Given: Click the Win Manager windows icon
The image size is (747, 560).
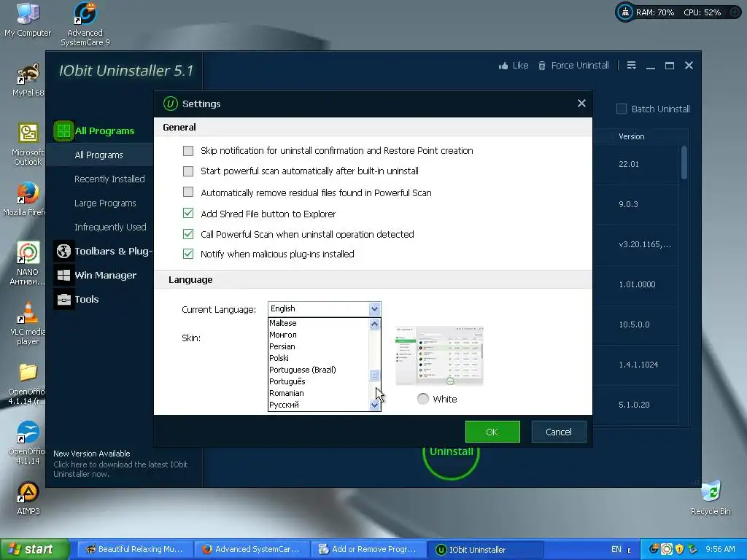Looking at the screenshot, I should 63,275.
